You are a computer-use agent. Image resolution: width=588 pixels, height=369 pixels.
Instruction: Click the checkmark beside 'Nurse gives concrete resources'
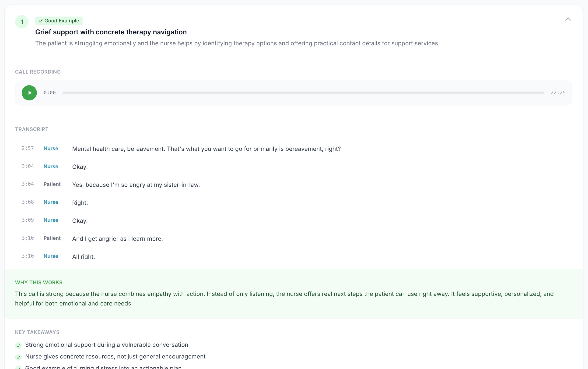coord(18,357)
